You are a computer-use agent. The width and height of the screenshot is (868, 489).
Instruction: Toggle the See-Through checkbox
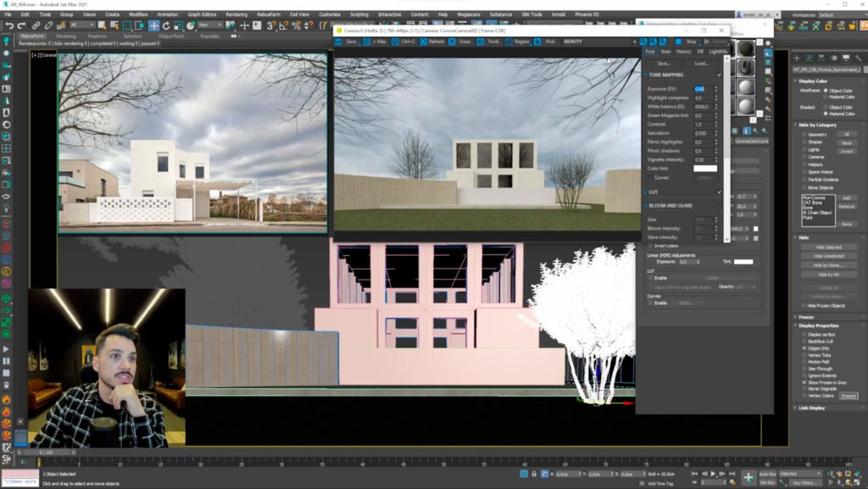[804, 369]
